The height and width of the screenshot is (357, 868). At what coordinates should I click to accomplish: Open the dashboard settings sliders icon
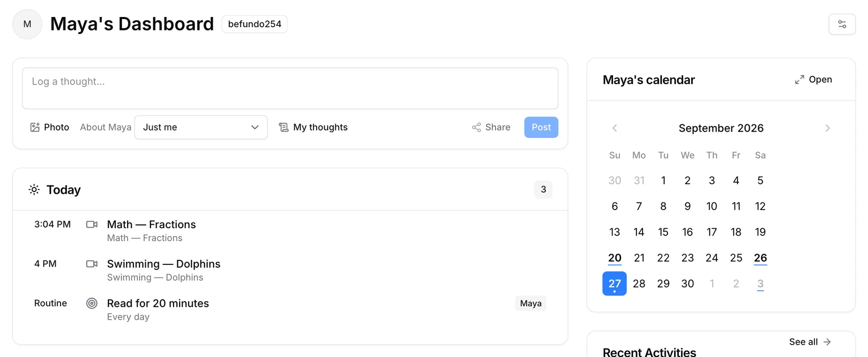coord(842,24)
